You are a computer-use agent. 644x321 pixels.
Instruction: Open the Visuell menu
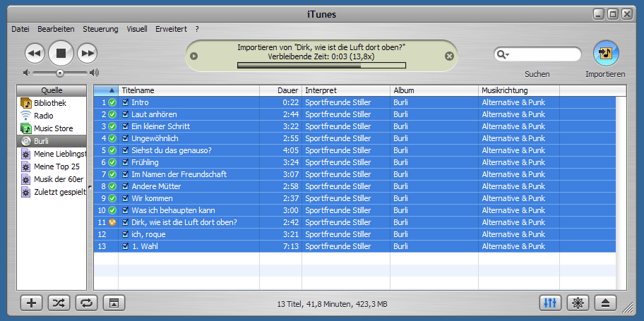137,29
